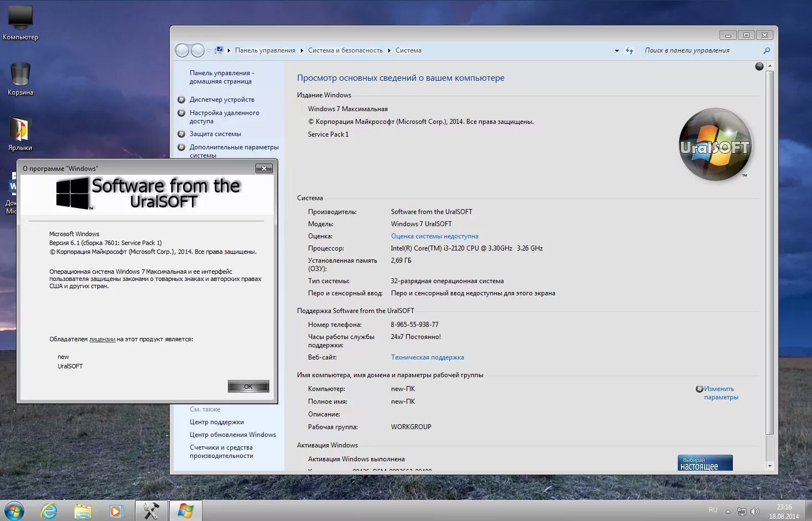Open the лицензии link in About dialog
812x521 pixels.
tap(102, 339)
